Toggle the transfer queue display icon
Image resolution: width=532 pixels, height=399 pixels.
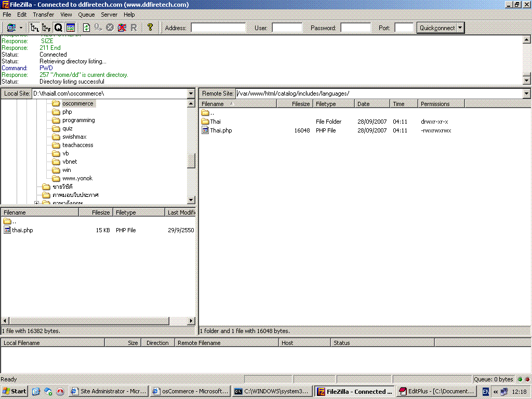click(58, 28)
